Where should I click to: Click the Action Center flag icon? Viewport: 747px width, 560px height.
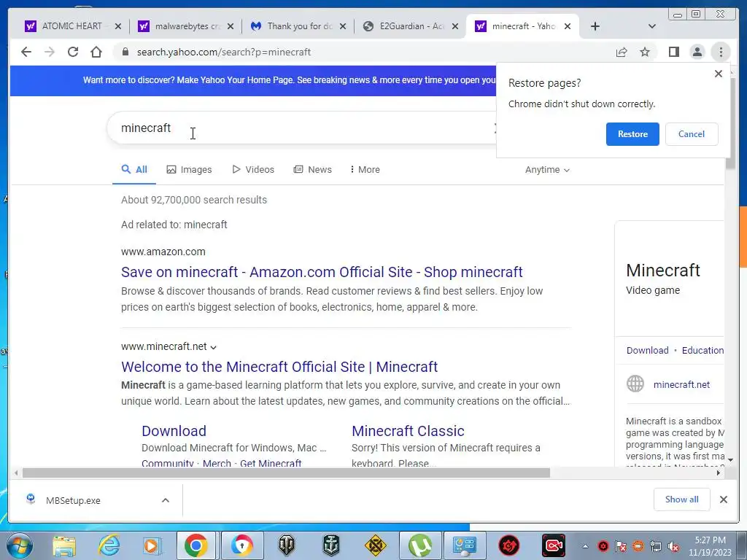[x=620, y=546]
